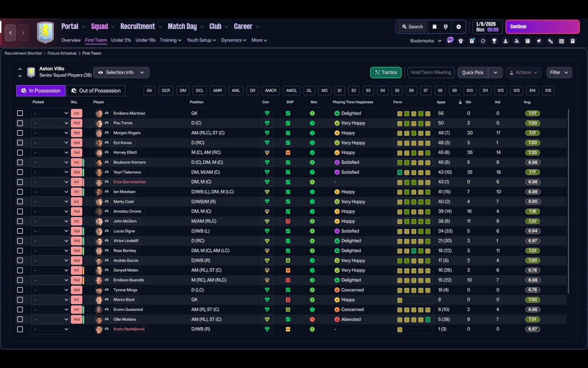Switch to the Under 21s tab
The image size is (588, 368).
121,40
